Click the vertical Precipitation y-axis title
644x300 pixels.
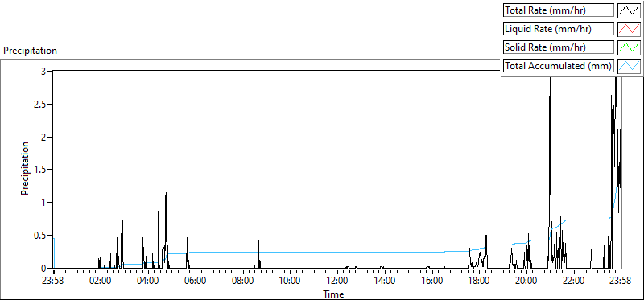tap(25, 168)
